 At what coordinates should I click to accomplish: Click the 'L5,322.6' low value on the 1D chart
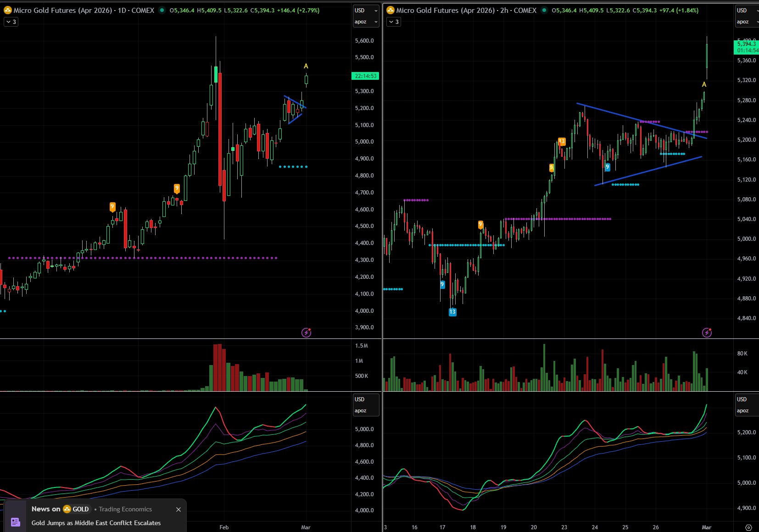click(x=235, y=10)
